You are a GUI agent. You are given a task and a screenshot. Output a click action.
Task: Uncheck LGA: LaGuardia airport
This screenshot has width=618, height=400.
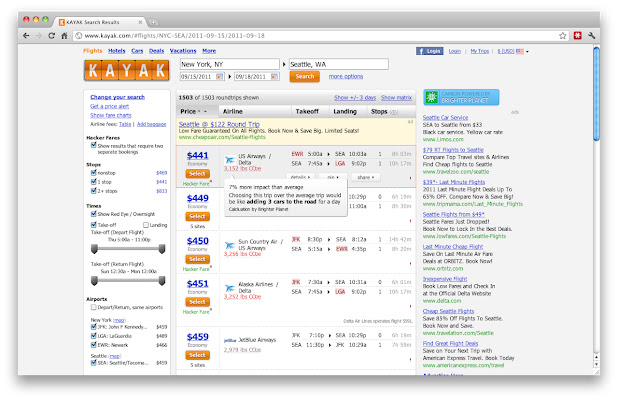tap(94, 336)
